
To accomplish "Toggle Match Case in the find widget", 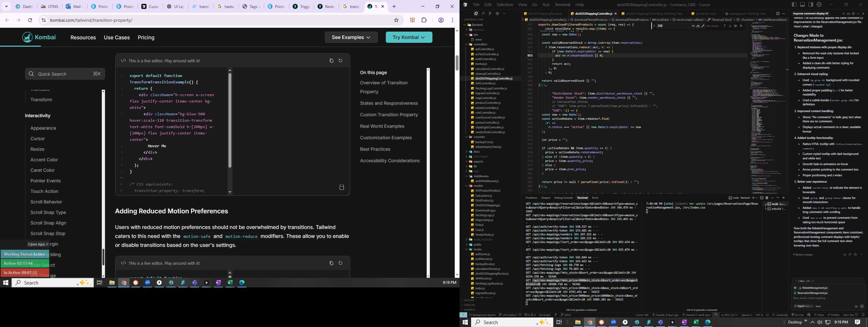I will click(693, 26).
